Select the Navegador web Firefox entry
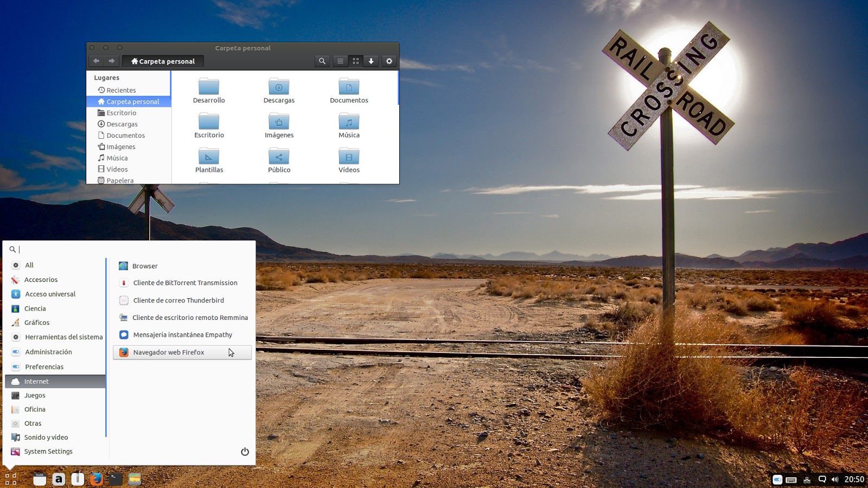This screenshot has width=868, height=488. (x=169, y=352)
